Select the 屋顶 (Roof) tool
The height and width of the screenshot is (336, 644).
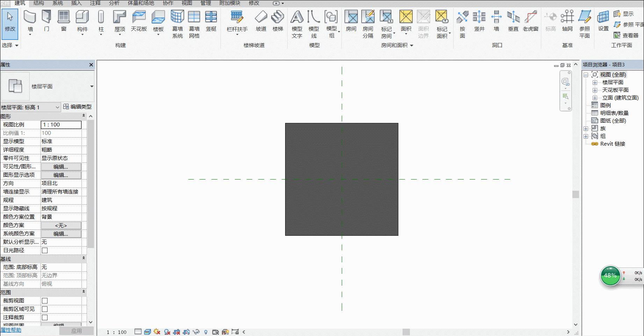120,22
